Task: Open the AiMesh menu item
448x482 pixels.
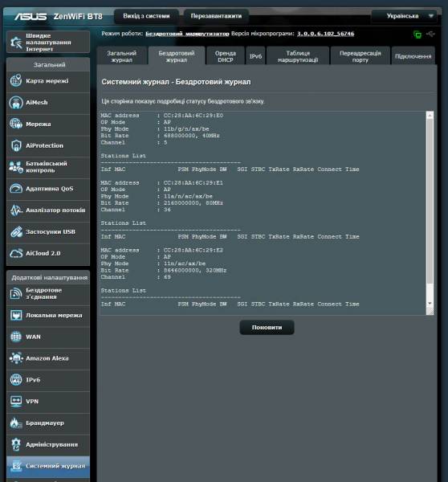Action: [x=48, y=103]
